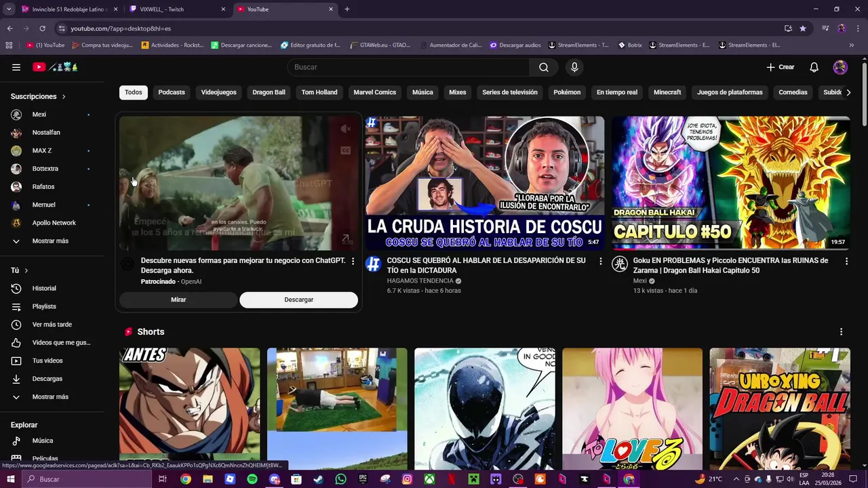Open Steam from the Windows taskbar
Image resolution: width=868 pixels, height=488 pixels.
(x=319, y=479)
